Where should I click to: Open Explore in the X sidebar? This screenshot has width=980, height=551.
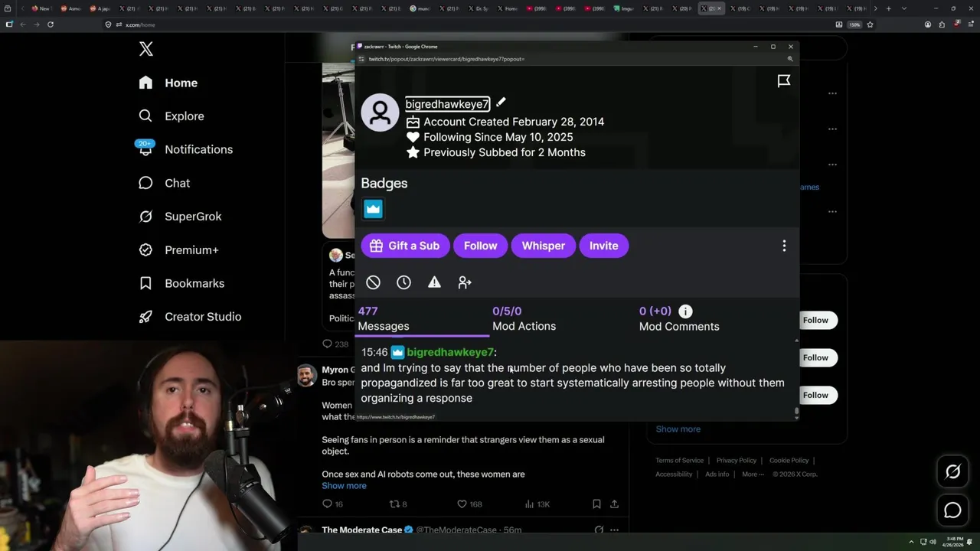click(x=171, y=116)
